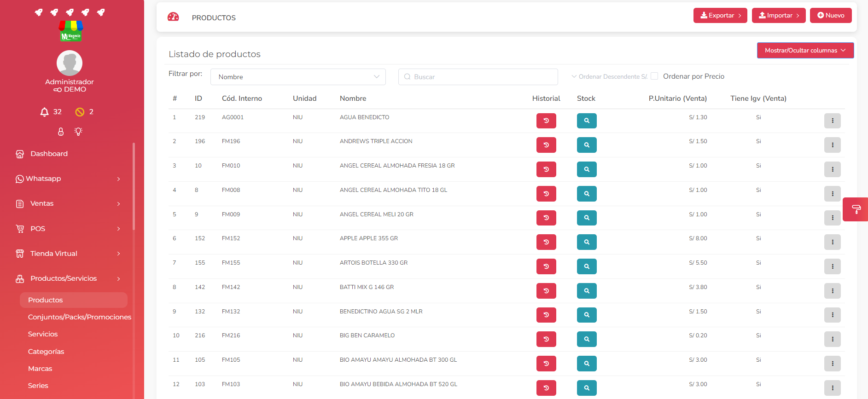Expand the Tienda Virtual sidebar section
Viewport: 868px width, 399px height.
[68, 254]
